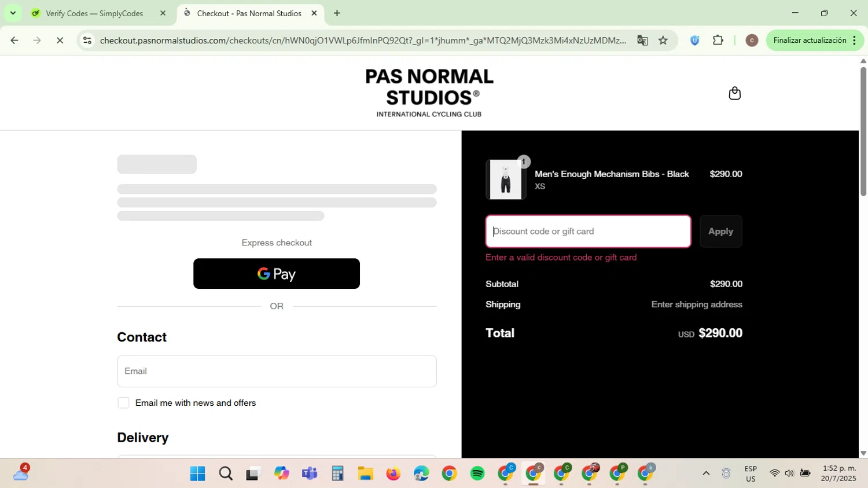Viewport: 868px width, 488px height.
Task: Open the clock showing 1:52 p. m.
Action: (839, 474)
